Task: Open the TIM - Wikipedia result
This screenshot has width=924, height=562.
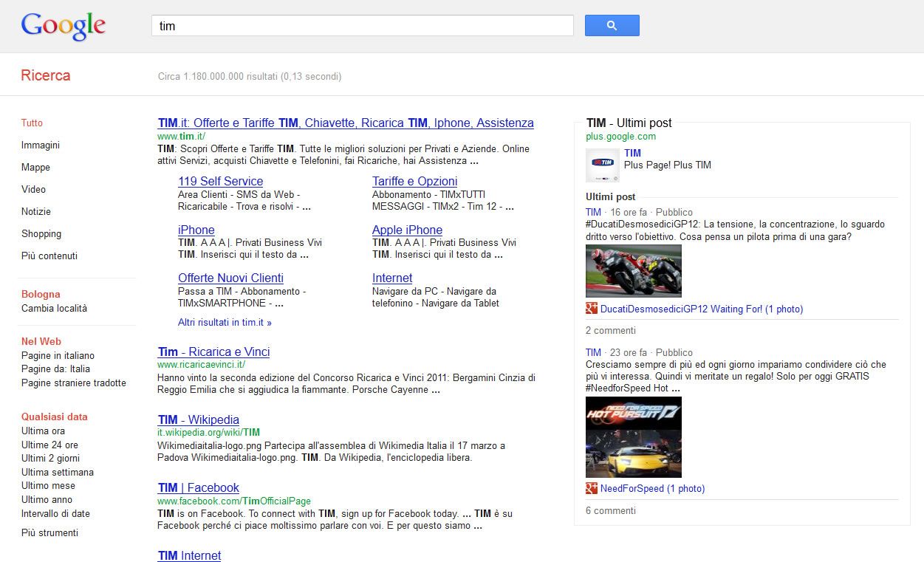Action: click(x=198, y=420)
